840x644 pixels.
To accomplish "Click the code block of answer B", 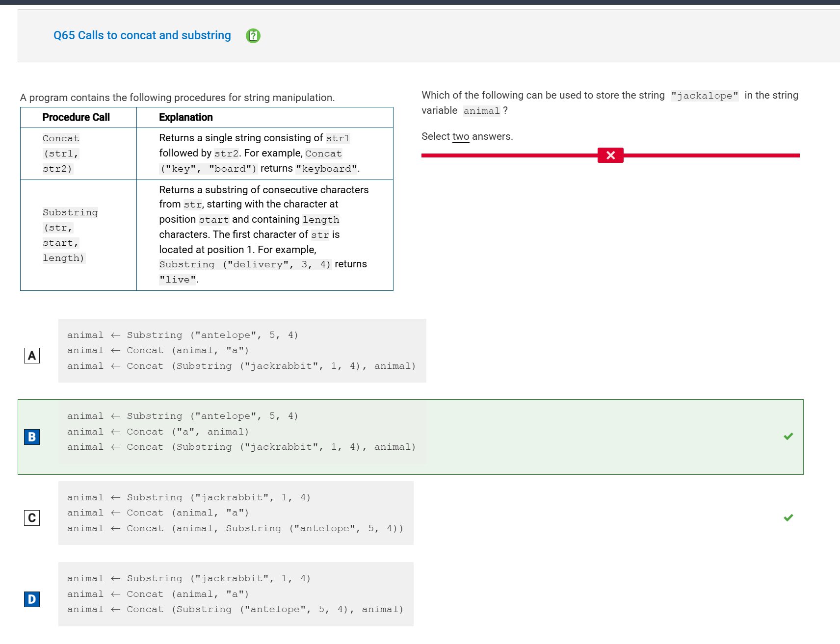I will (x=242, y=432).
